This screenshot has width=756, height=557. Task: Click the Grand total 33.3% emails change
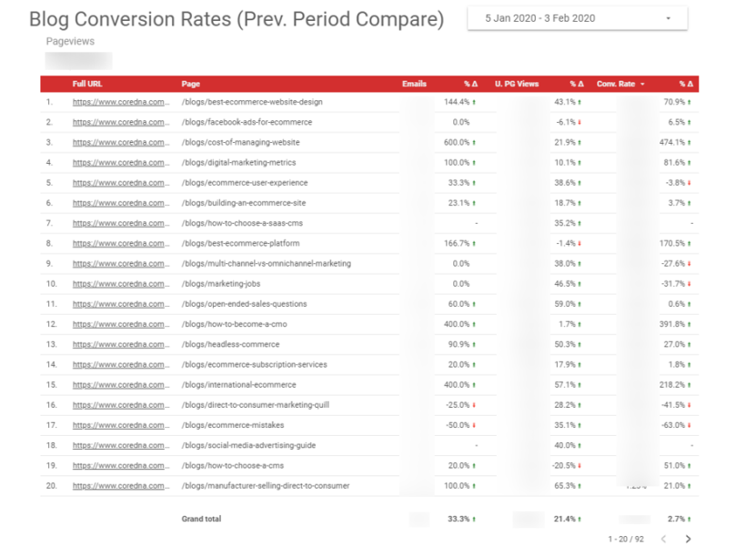(x=459, y=520)
